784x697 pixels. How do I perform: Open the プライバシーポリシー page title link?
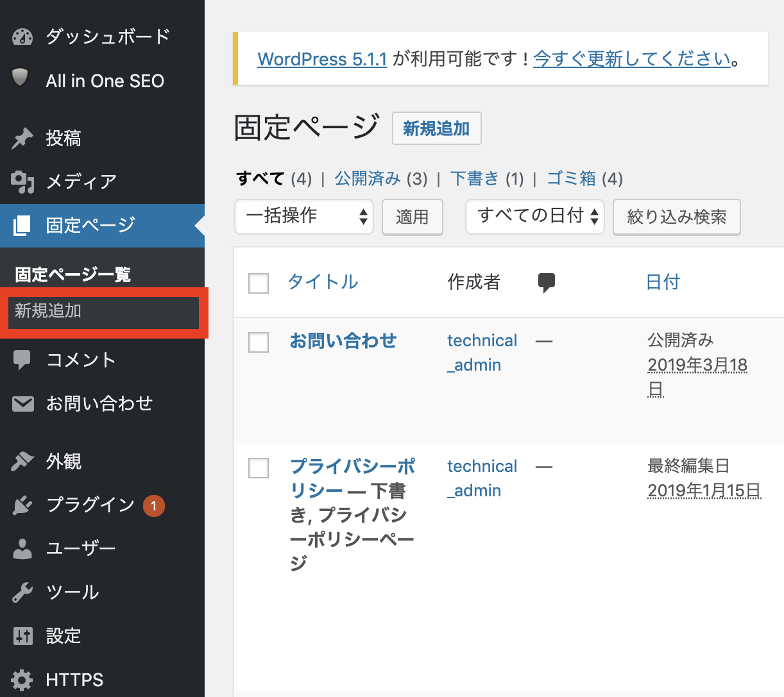coord(353,478)
